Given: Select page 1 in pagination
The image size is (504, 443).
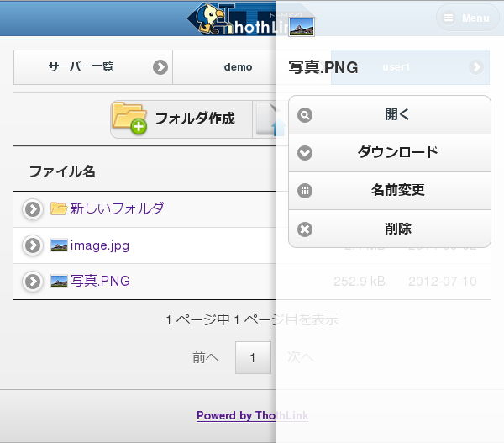Looking at the screenshot, I should pyautogui.click(x=253, y=357).
